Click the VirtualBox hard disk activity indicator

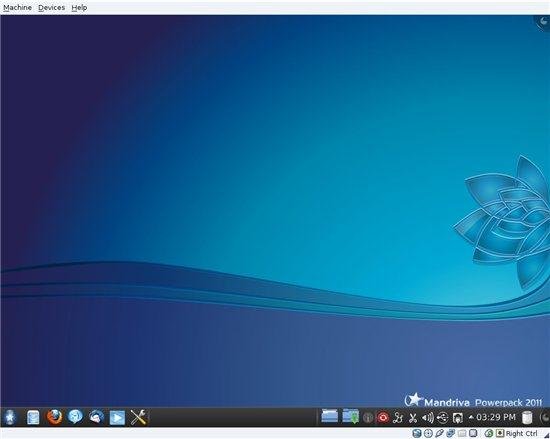point(417,433)
